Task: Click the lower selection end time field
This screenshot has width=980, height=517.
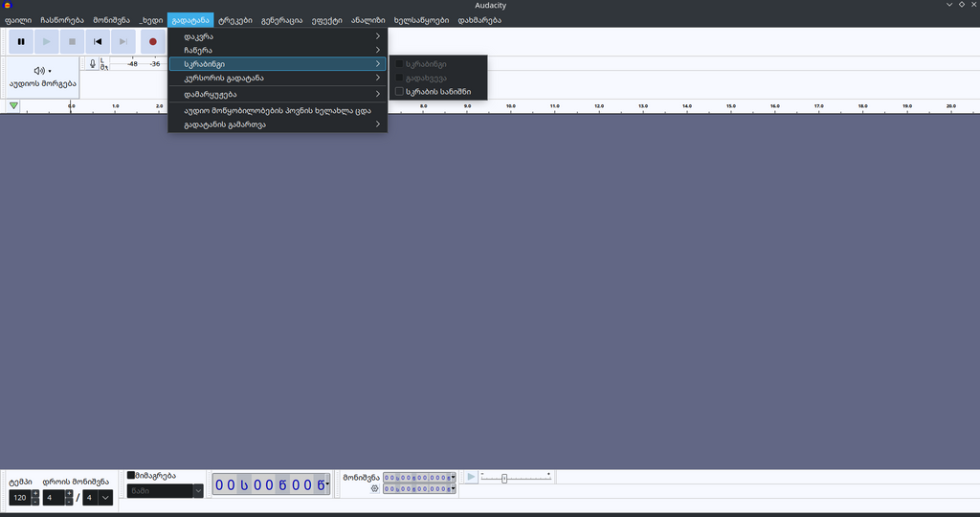Action: (x=417, y=489)
